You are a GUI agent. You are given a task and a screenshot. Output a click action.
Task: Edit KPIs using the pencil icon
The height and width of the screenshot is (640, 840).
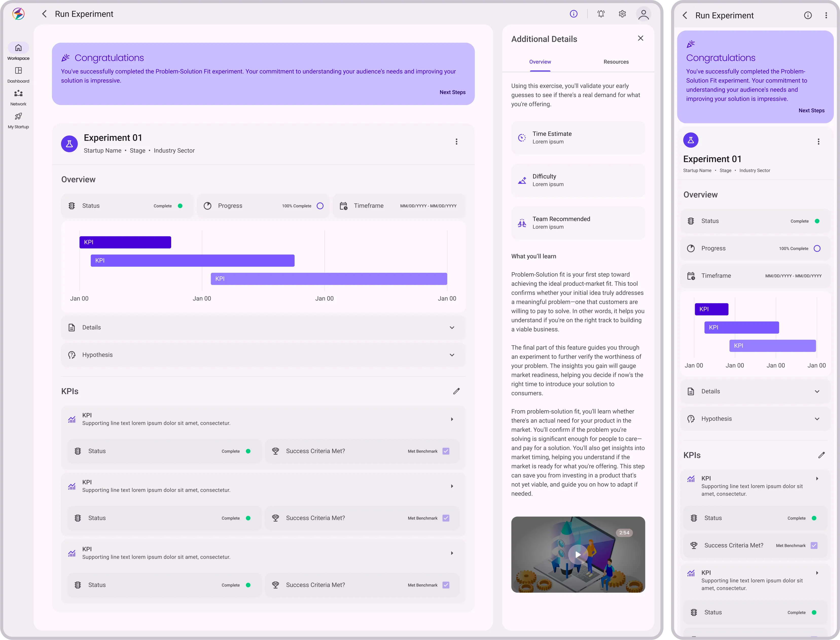[x=456, y=391]
